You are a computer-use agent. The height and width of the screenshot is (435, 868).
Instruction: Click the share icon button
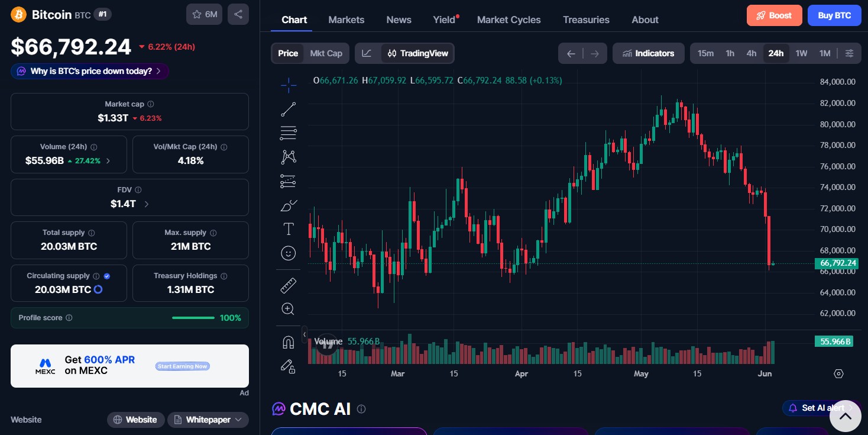[x=238, y=14]
